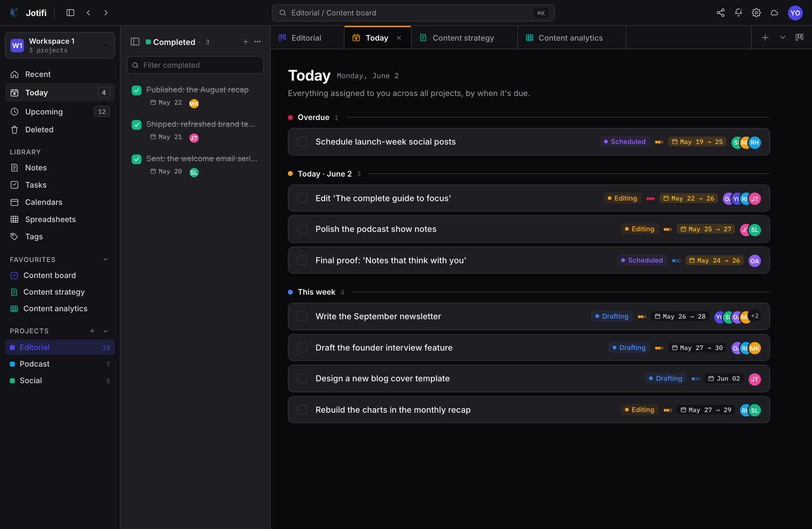Open the Workspace 1 switcher
Image resolution: width=812 pixels, height=529 pixels.
pos(60,45)
